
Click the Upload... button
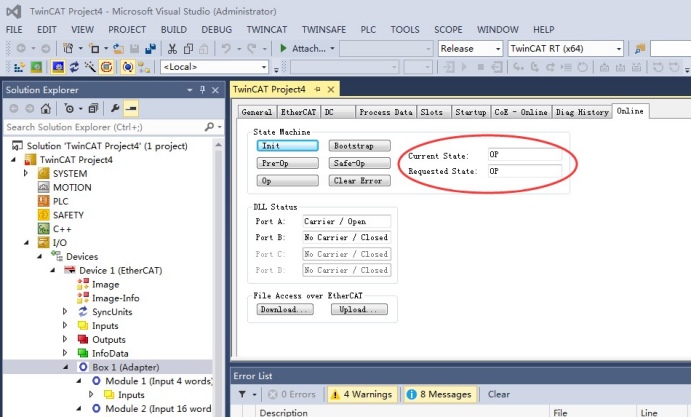coord(359,309)
